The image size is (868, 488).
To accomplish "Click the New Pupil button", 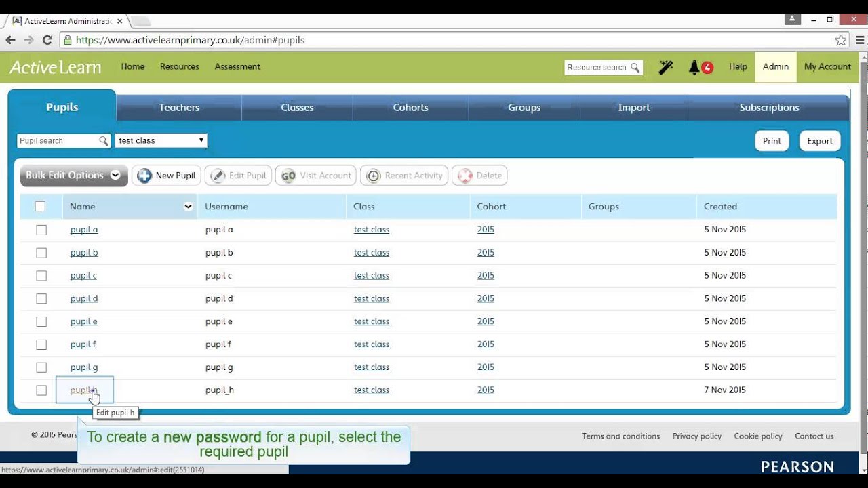I will (167, 176).
